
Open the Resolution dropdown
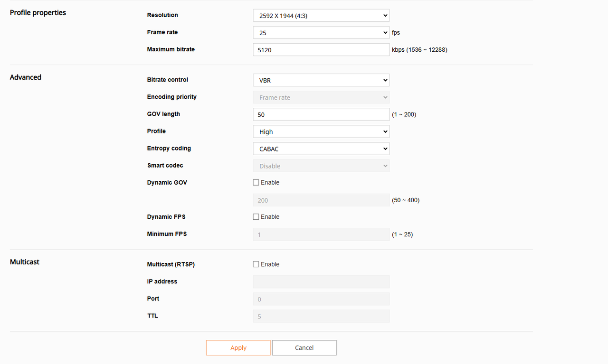[321, 16]
